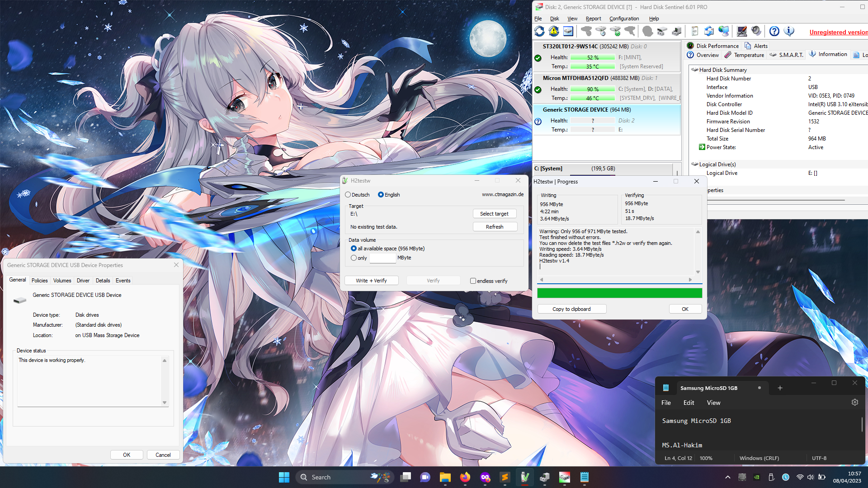Click the 46 °C temperature bar of Micron disk
Image resolution: width=868 pixels, height=488 pixels.
point(592,98)
